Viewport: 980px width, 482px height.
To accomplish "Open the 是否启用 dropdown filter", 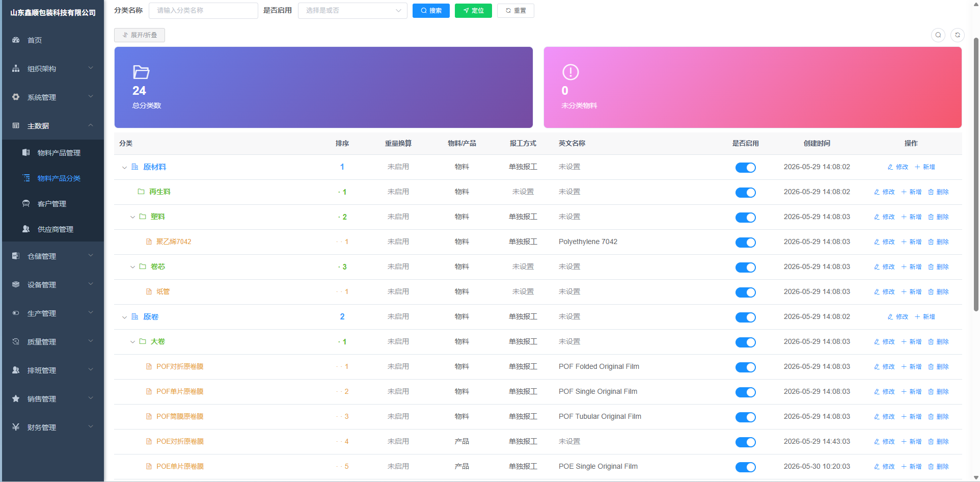I will tap(352, 11).
